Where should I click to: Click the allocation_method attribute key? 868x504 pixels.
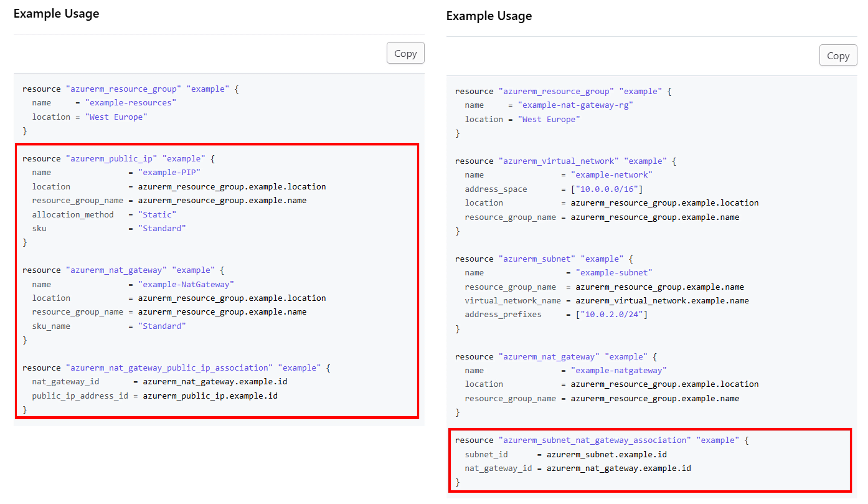pos(73,215)
